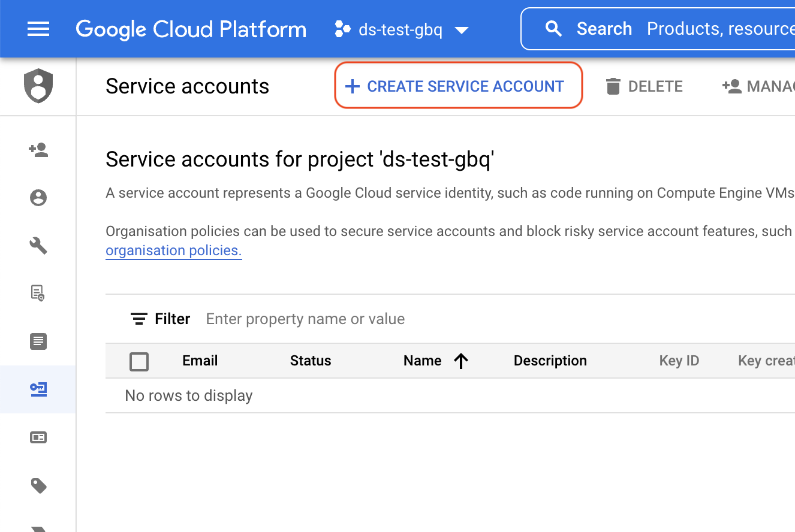Sort table by Email column header
This screenshot has height=532, width=795.
pyautogui.click(x=200, y=361)
